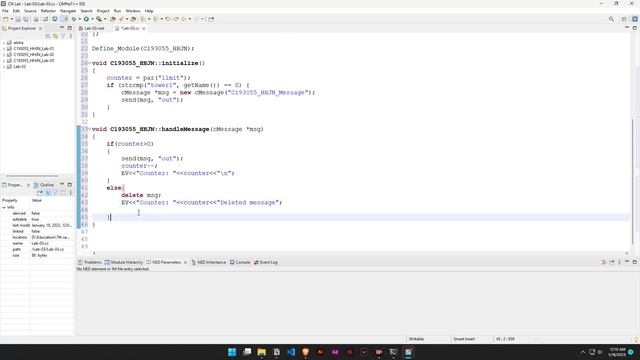The image size is (640, 360).
Task: Switch to the Event Log tab
Action: (x=266, y=262)
